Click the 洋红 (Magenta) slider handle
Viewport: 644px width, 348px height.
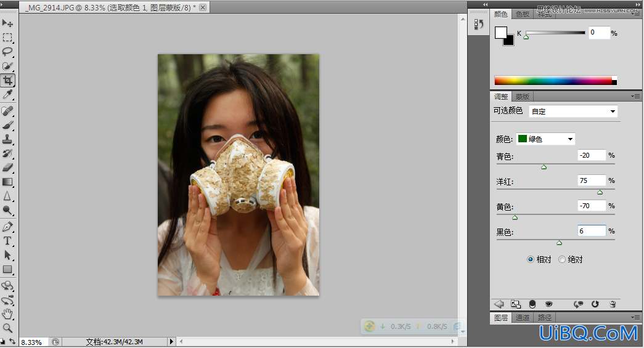(600, 192)
